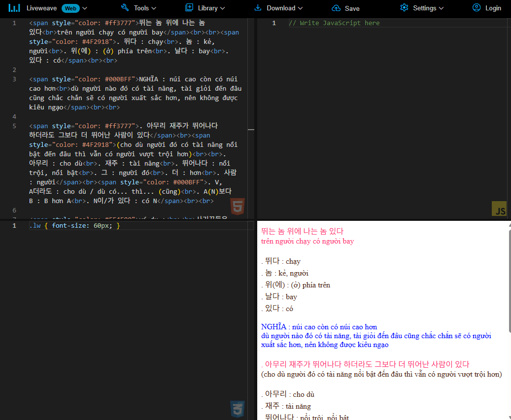Image resolution: width=511 pixels, height=420 pixels.
Task: Click the preview pane vertical scrollbar
Action: (x=508, y=296)
